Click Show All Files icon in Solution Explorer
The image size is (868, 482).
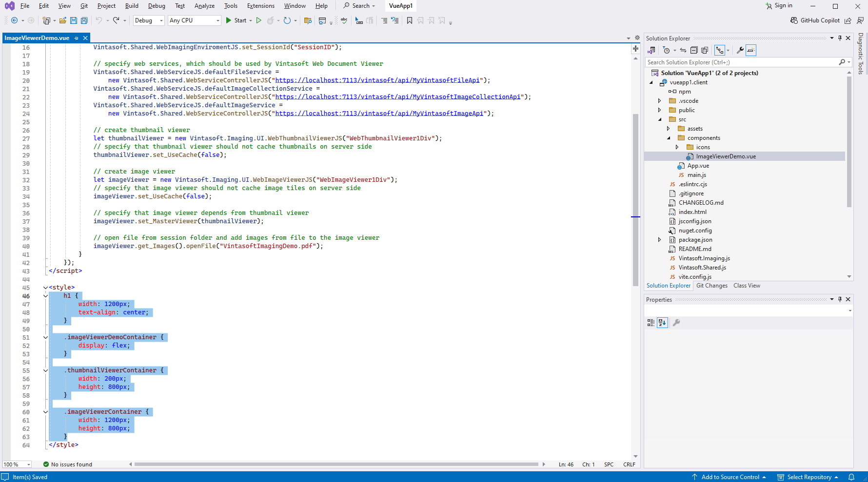click(705, 50)
